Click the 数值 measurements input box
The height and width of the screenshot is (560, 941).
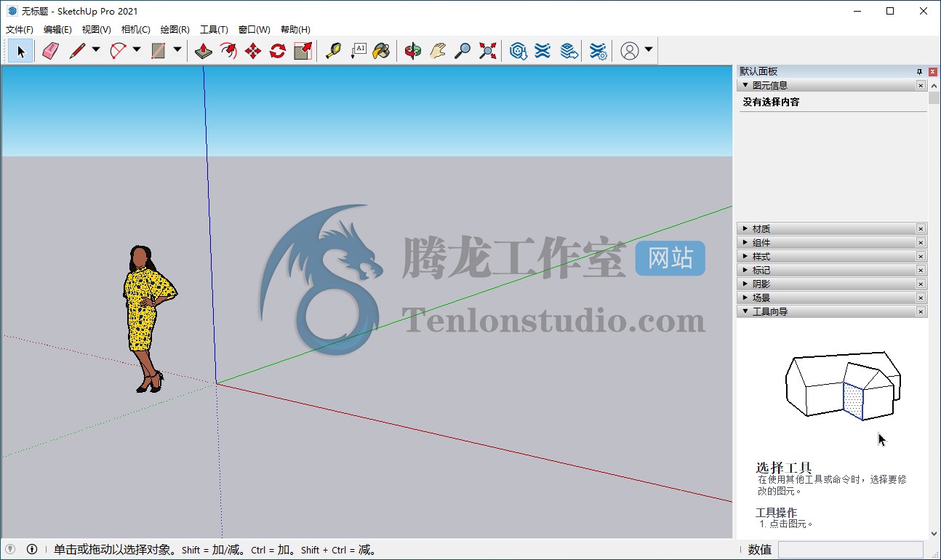850,550
